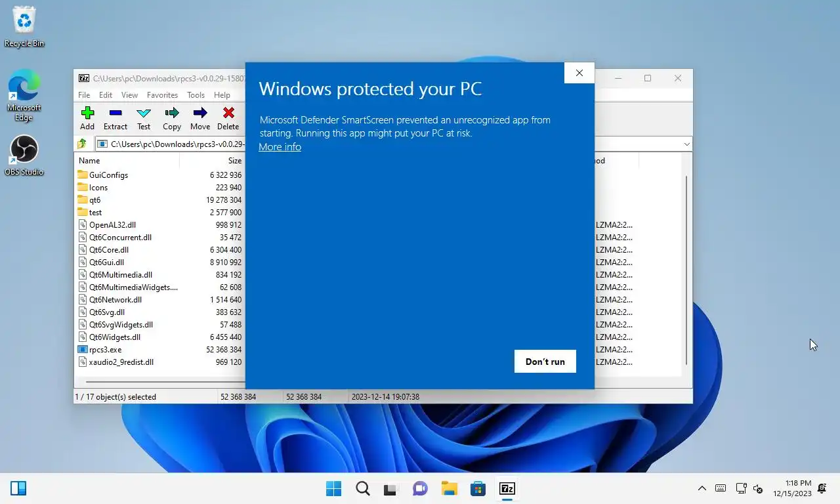Click the 7-Zip horizontal scrollbar
This screenshot has height=504, width=840.
pyautogui.click(x=164, y=381)
